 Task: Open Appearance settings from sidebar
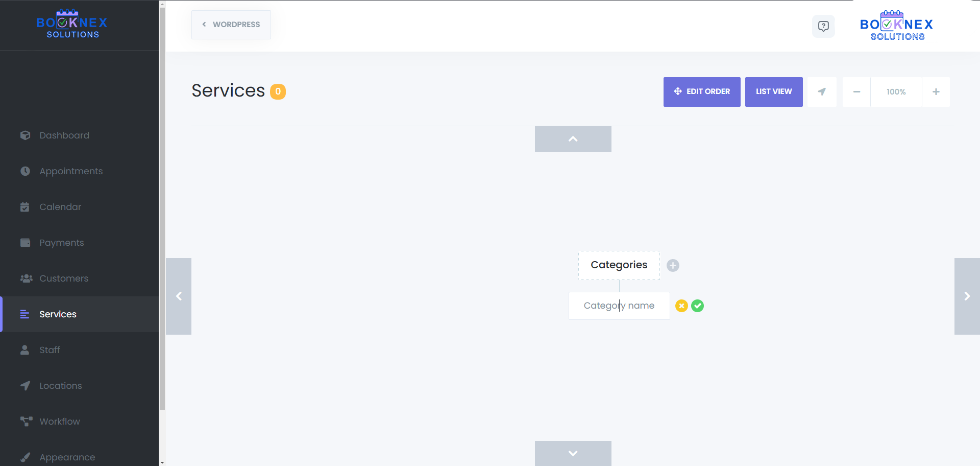tap(67, 457)
